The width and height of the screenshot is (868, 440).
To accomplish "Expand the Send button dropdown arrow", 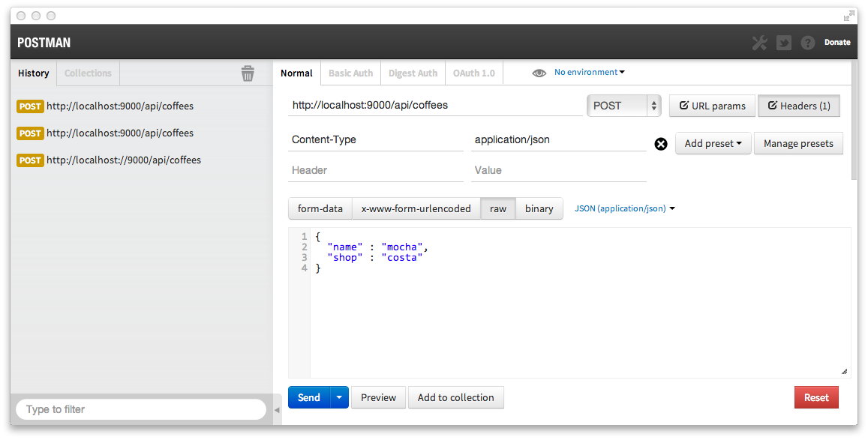I will [339, 397].
